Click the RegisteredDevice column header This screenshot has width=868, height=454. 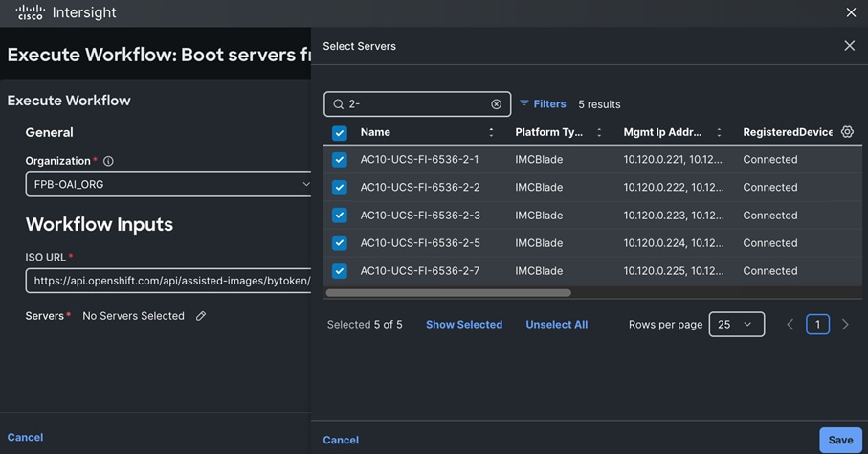point(788,132)
